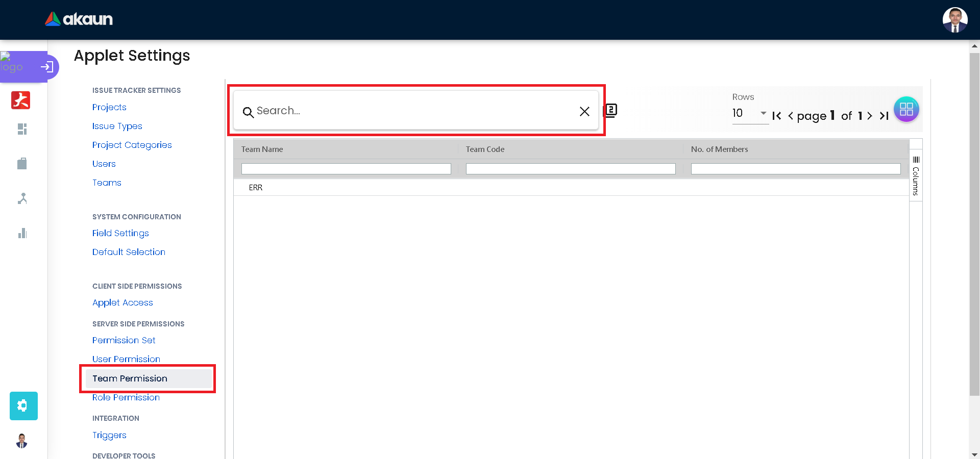Clear the search with the X icon
Screen dimensions: 980x459
[x=584, y=111]
